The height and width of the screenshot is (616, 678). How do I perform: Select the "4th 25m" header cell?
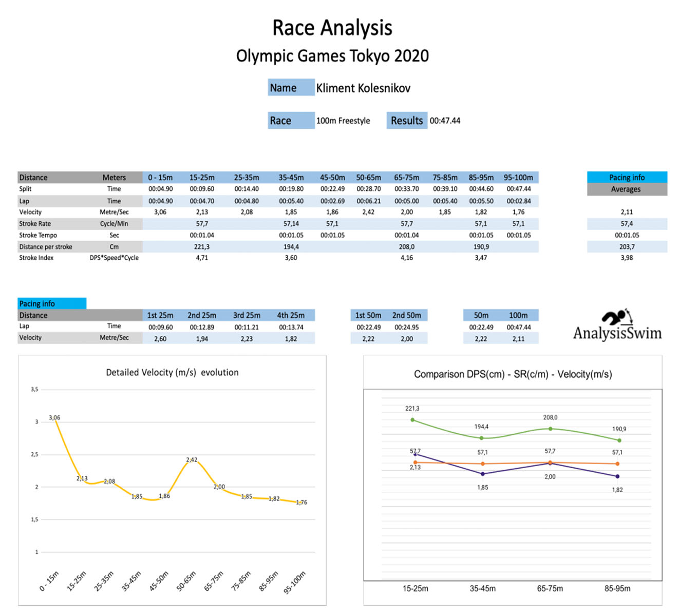[291, 315]
